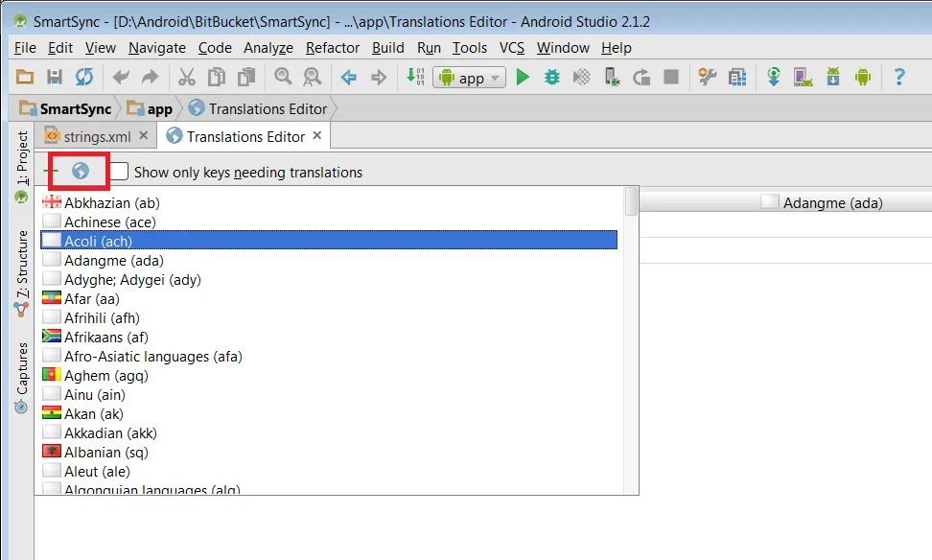932x560 pixels.
Task: Click the locale list vertical scrollbar thumb
Action: point(631,201)
